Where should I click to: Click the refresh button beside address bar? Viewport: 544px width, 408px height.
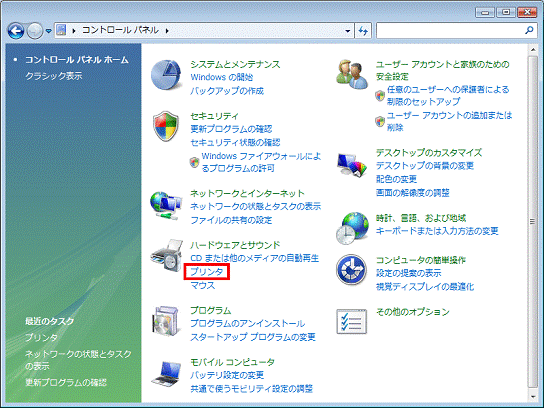click(363, 31)
